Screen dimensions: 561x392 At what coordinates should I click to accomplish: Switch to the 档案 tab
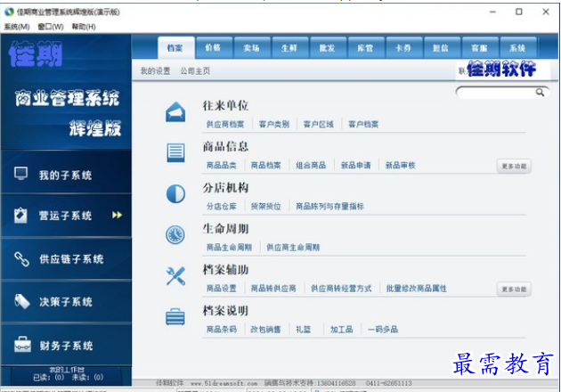pyautogui.click(x=175, y=48)
